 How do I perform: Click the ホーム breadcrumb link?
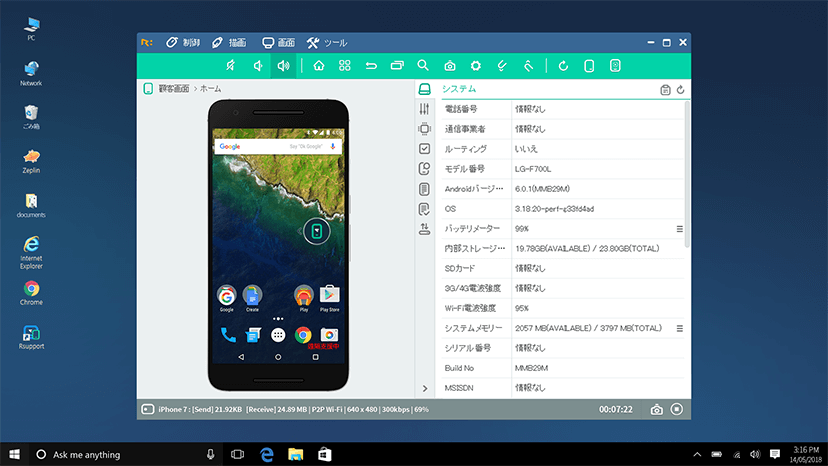coord(210,89)
